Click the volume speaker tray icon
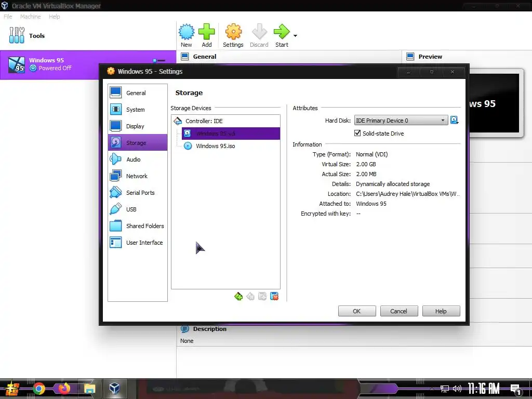 pyautogui.click(x=457, y=389)
